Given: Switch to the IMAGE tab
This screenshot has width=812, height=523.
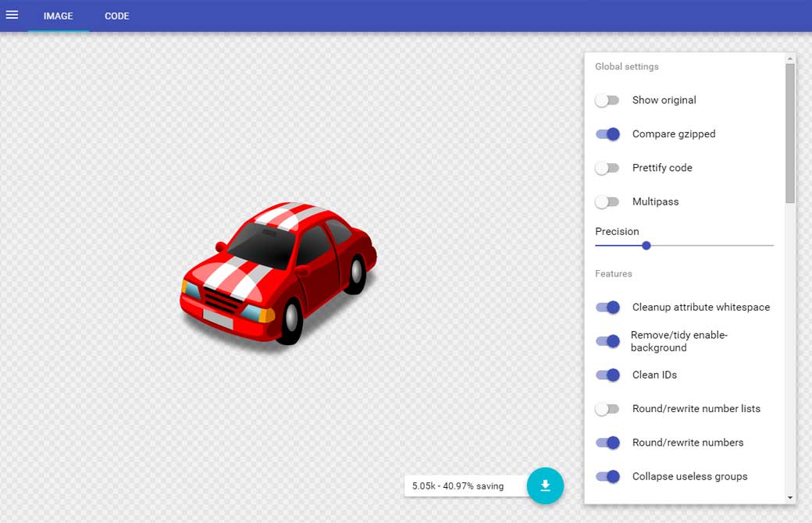Looking at the screenshot, I should [59, 16].
